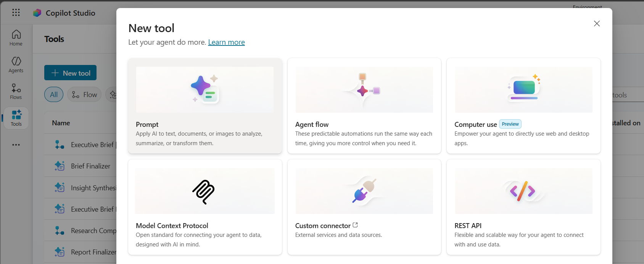
Task: Click the Learn more link
Action: click(x=226, y=42)
